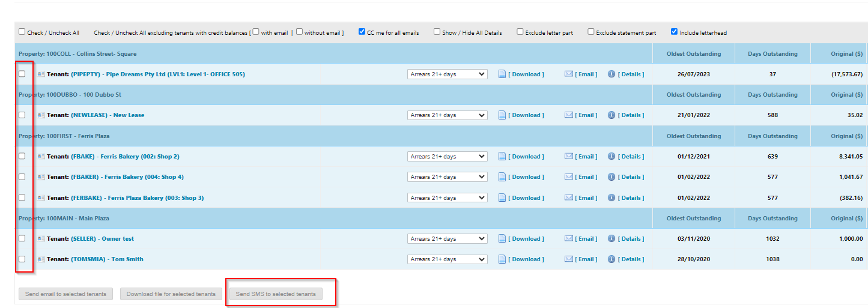
Task: Click email envelope icon for Owner test tenant
Action: (x=569, y=239)
